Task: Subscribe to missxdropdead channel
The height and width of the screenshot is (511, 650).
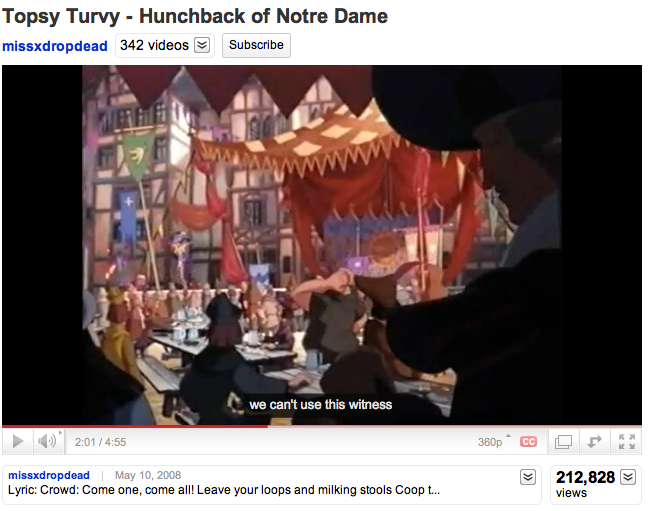Action: pyautogui.click(x=256, y=45)
